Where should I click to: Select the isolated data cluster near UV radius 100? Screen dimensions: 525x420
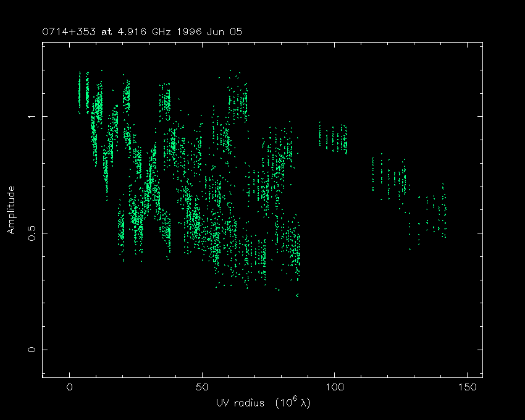tap(333, 138)
